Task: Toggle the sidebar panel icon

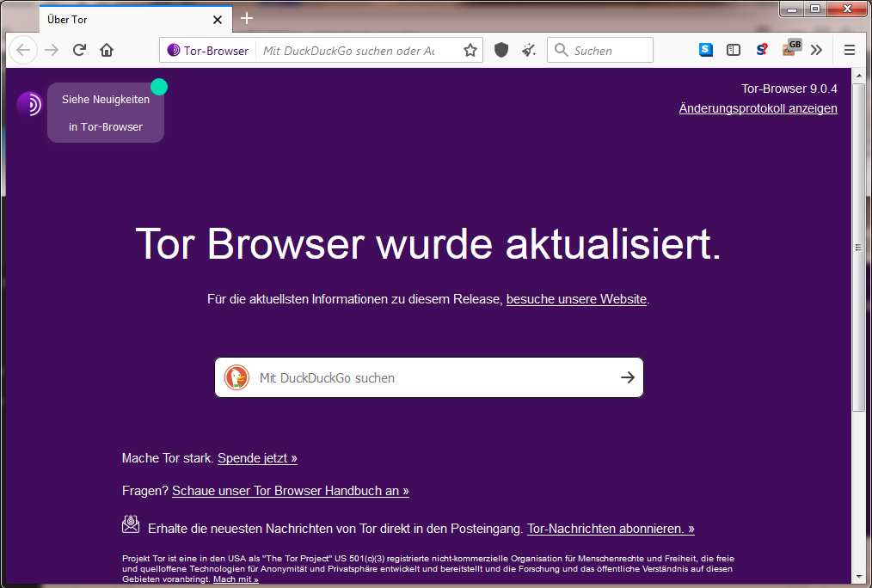Action: pyautogui.click(x=734, y=50)
